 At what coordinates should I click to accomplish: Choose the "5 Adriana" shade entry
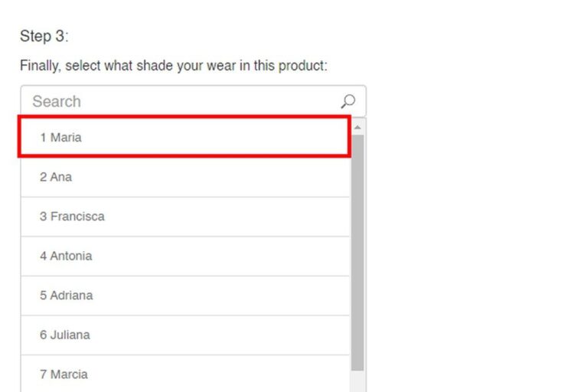point(184,296)
